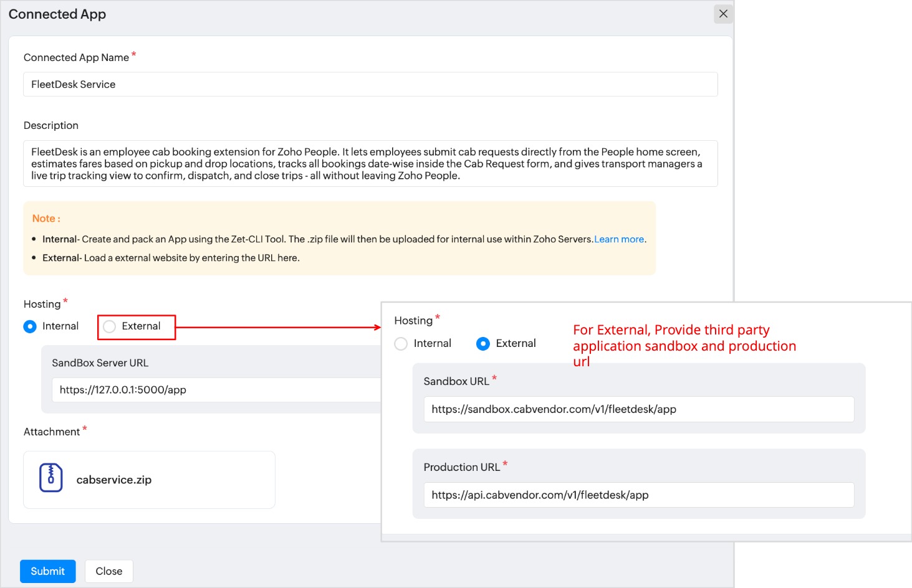Click the red External instructions annotation text
912x588 pixels.
coord(684,346)
